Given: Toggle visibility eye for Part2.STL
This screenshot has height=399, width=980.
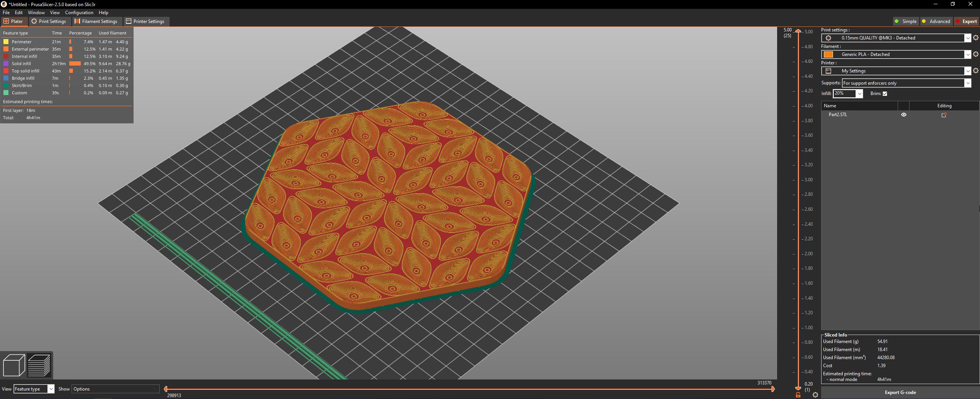Looking at the screenshot, I should point(904,115).
